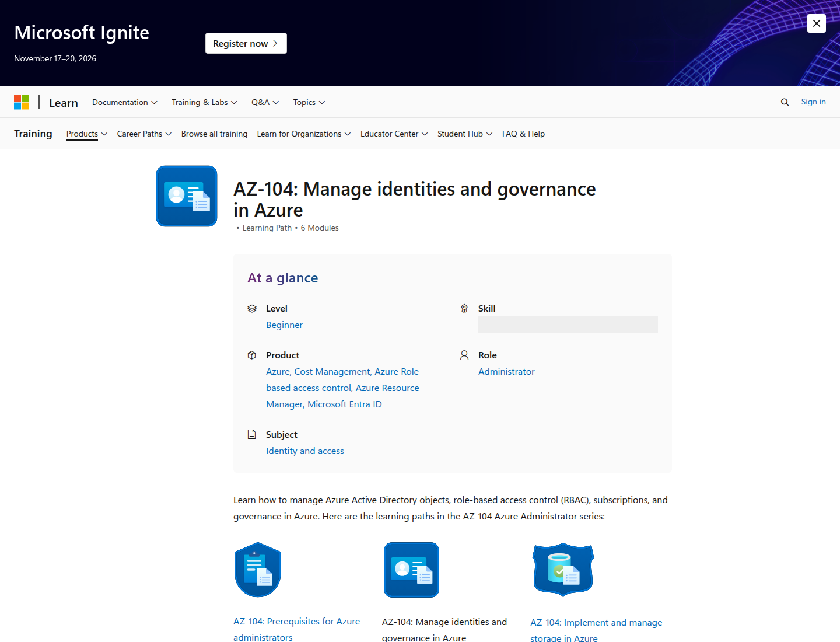Click the 'At a glance' heading

click(283, 278)
